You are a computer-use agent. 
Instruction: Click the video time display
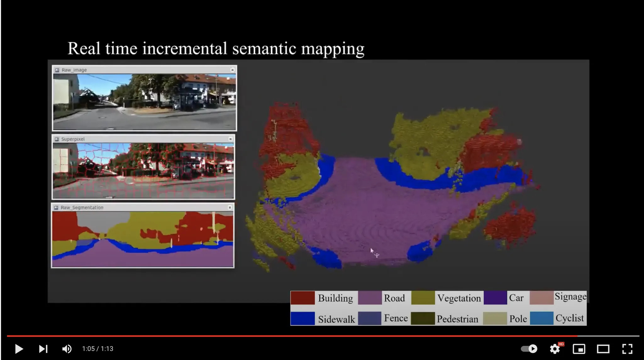97,349
